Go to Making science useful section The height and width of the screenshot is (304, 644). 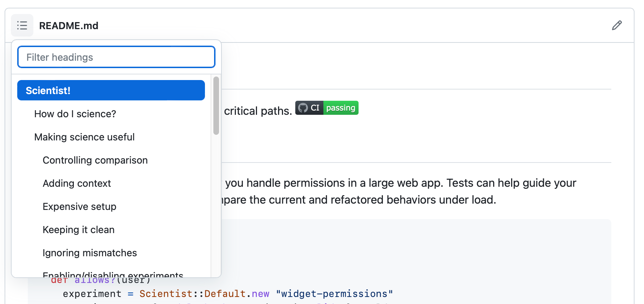(84, 137)
